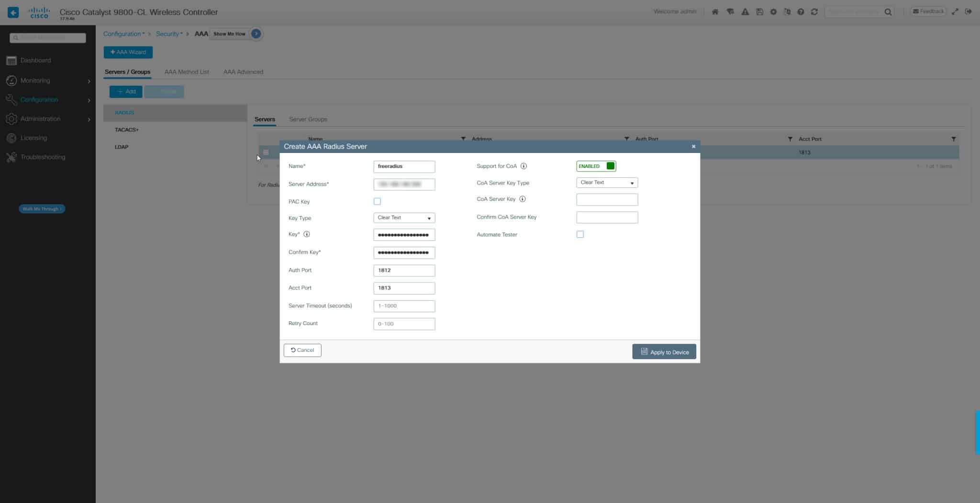The height and width of the screenshot is (503, 980).
Task: Filter the Acct Port column
Action: click(x=954, y=139)
